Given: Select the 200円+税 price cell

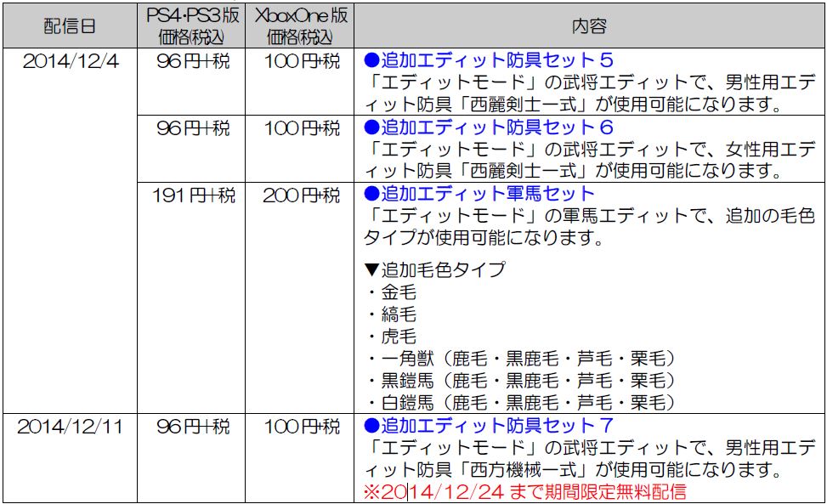Looking at the screenshot, I should [300, 195].
